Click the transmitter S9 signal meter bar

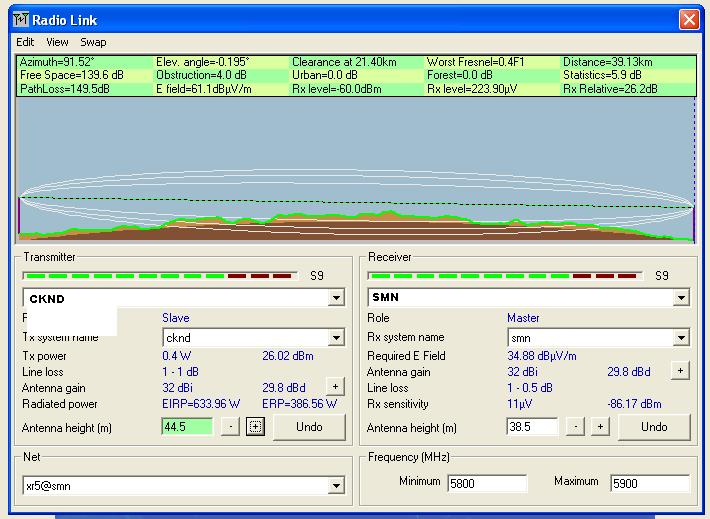pyautogui.click(x=160, y=276)
